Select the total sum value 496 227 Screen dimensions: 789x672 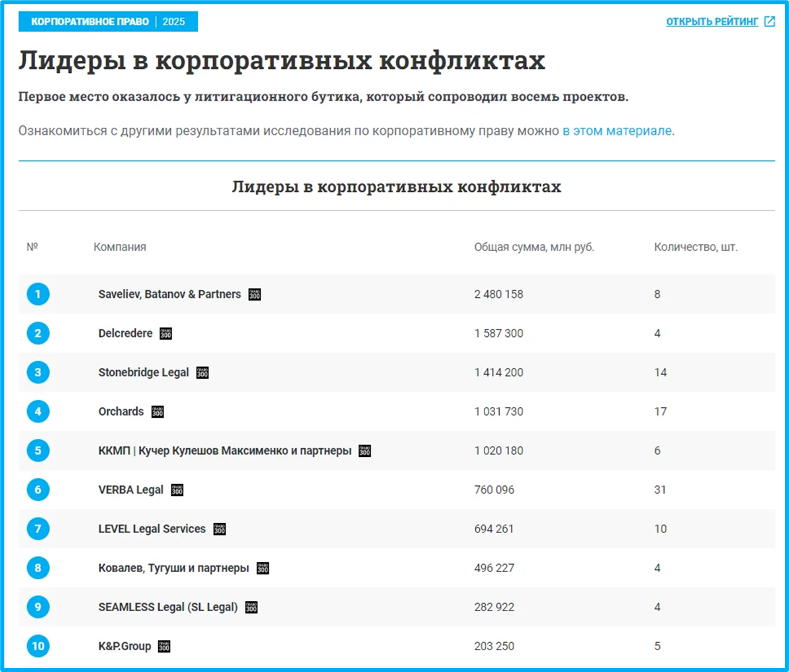tap(494, 568)
